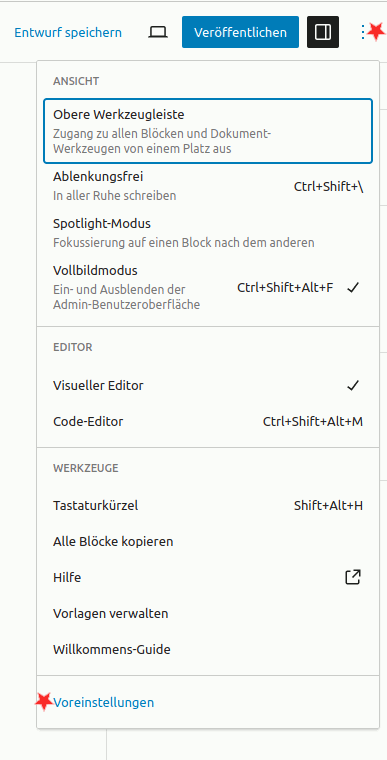Launch the Willkommens-Guide
Image resolution: width=387 pixels, height=760 pixels.
(x=208, y=649)
